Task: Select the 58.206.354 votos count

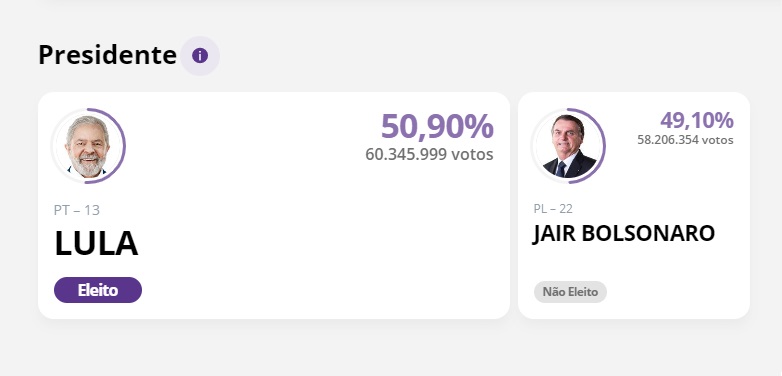Action: pyautogui.click(x=685, y=140)
